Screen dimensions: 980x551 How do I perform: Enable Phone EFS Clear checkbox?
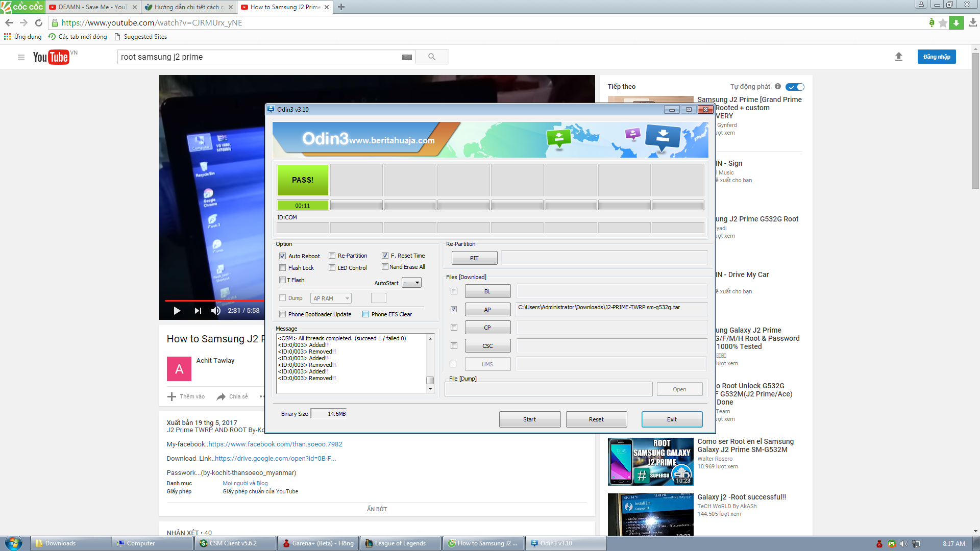coord(365,314)
